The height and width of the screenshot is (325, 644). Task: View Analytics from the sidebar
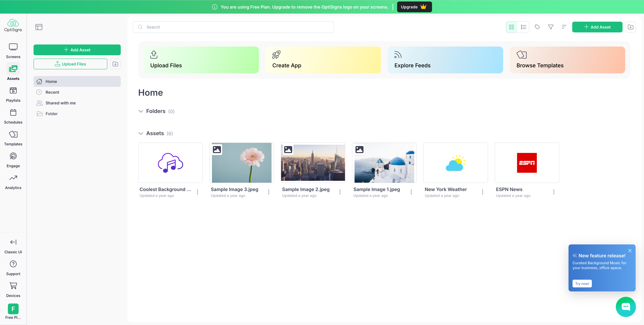click(x=13, y=181)
